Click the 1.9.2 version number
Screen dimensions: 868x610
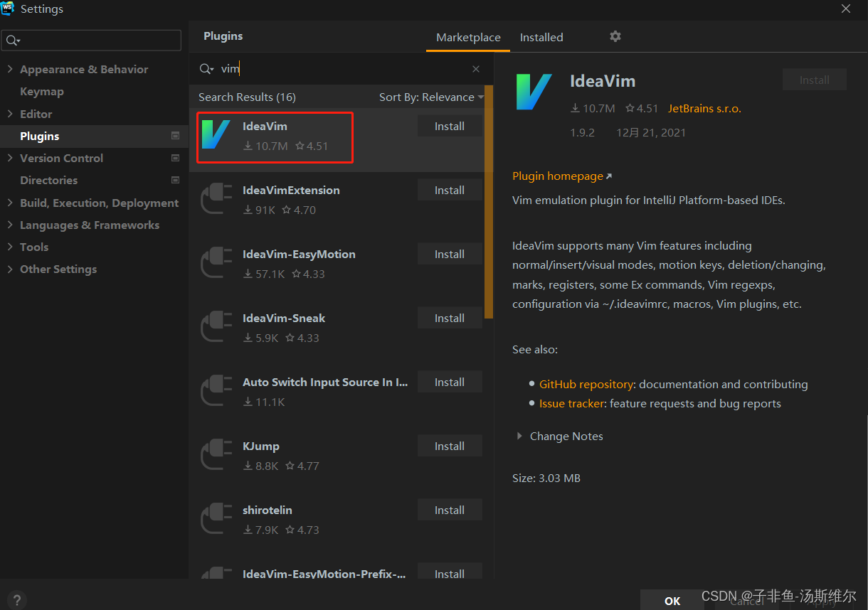click(x=582, y=132)
